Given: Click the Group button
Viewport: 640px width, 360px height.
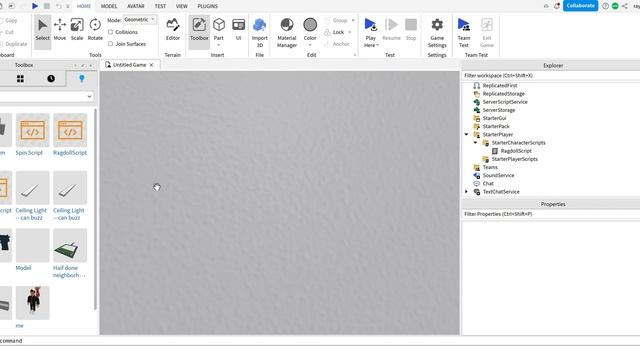Looking at the screenshot, I should tap(337, 20).
